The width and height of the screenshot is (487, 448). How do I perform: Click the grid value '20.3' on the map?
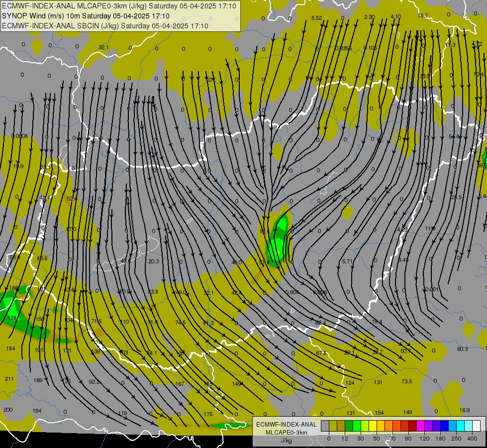[x=153, y=261]
